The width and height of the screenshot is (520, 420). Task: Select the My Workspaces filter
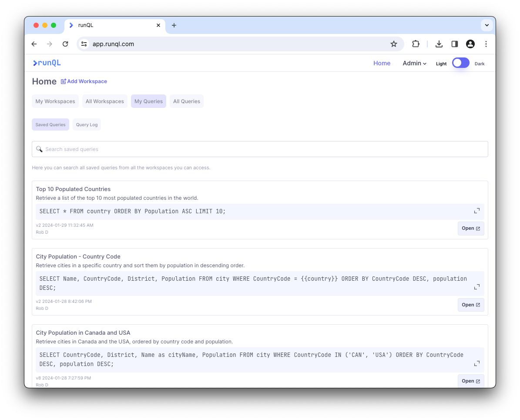pos(55,101)
